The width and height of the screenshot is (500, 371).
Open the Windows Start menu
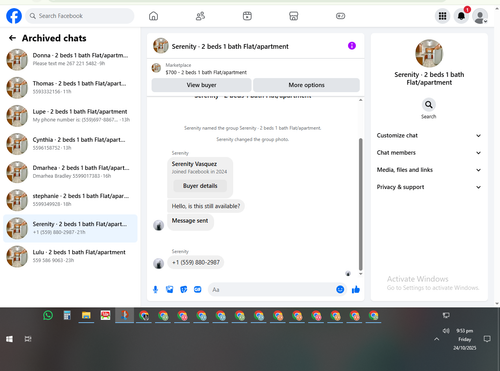tap(9, 339)
